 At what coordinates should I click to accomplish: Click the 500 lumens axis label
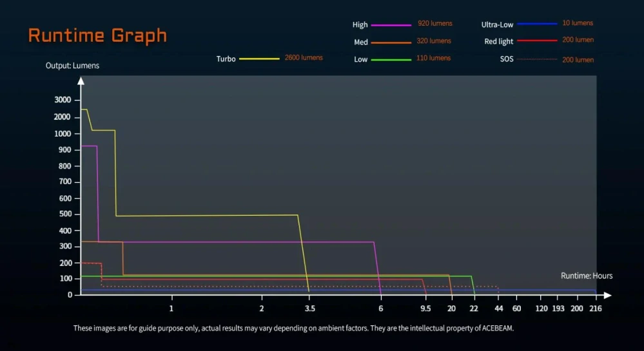[x=65, y=214]
